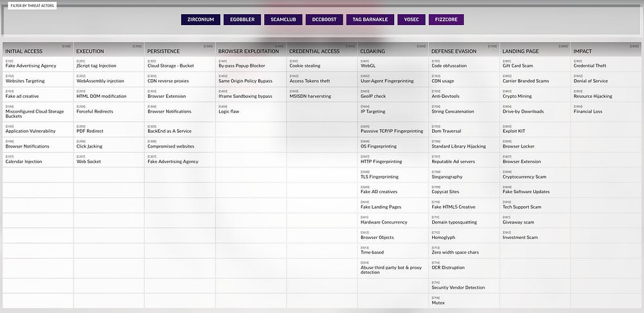Select the Fake ad creative cell
Viewport: 644px width, 313px height.
[38, 95]
